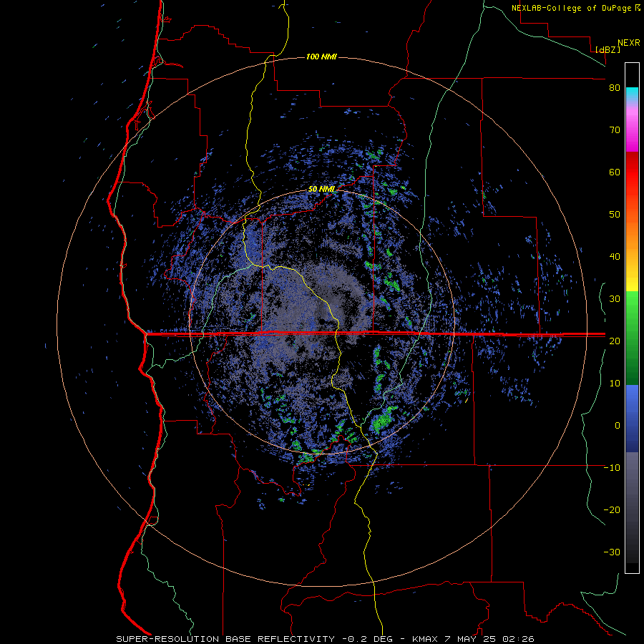Click the NEXLAB-College of DuPage label

tap(572, 8)
